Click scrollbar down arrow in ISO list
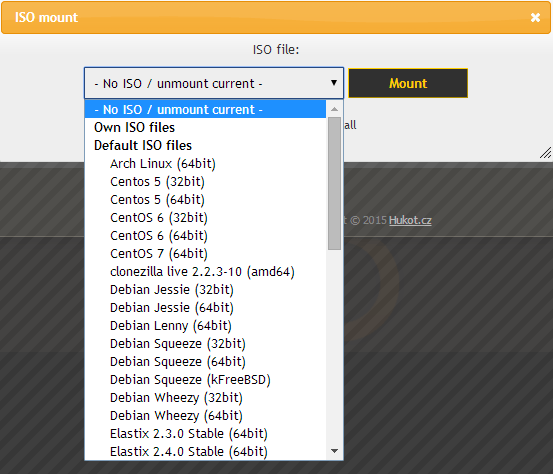The height and width of the screenshot is (474, 553). [334, 451]
